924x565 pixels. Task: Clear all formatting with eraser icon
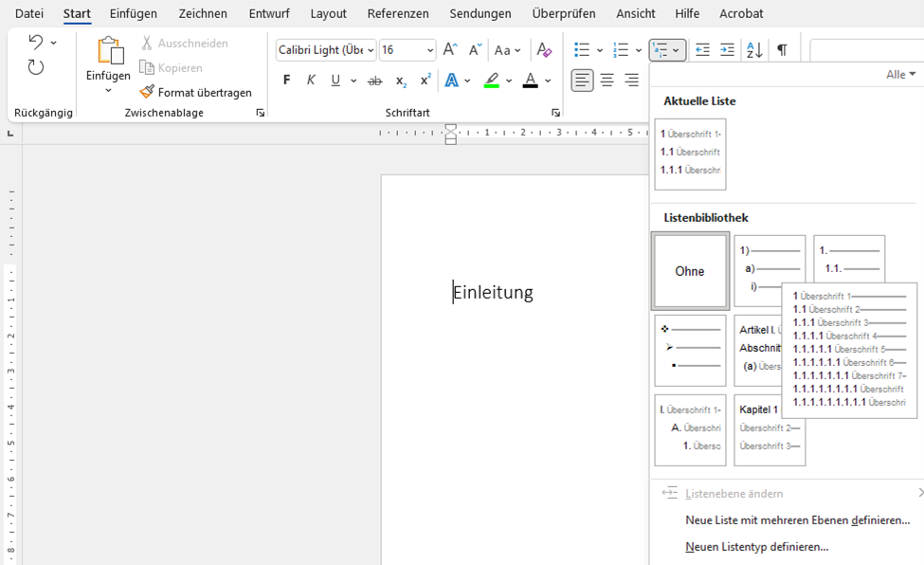pyautogui.click(x=544, y=50)
